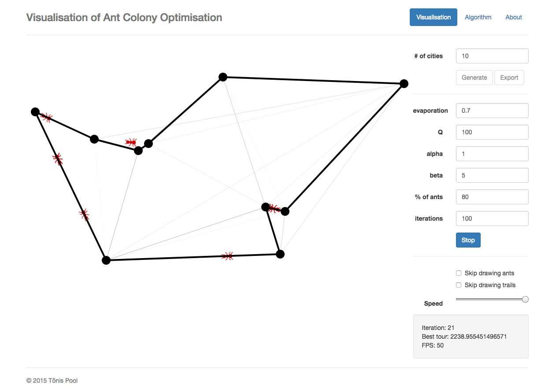Select the Visualisation tab

[x=433, y=17]
